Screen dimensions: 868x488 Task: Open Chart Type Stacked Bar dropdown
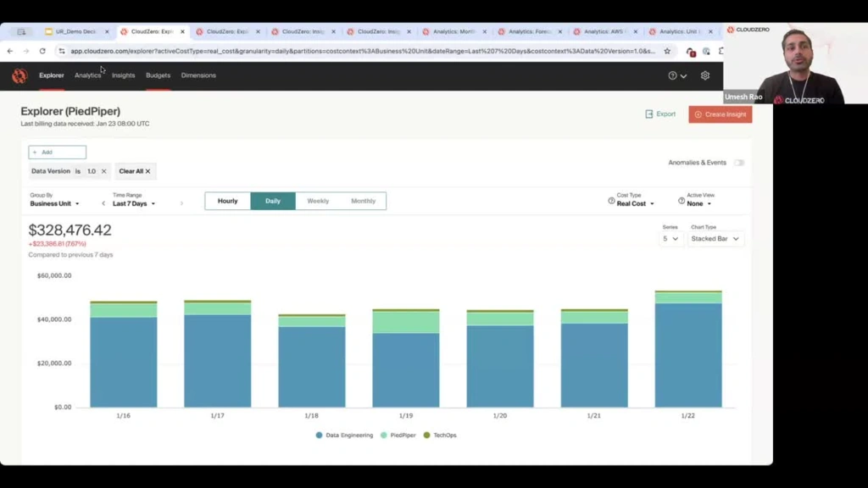click(x=715, y=239)
